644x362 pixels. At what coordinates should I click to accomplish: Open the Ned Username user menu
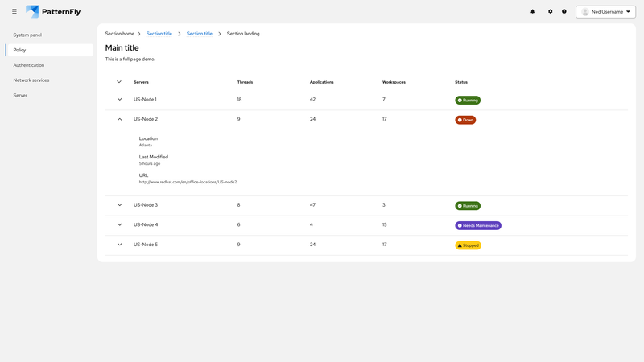tap(606, 12)
